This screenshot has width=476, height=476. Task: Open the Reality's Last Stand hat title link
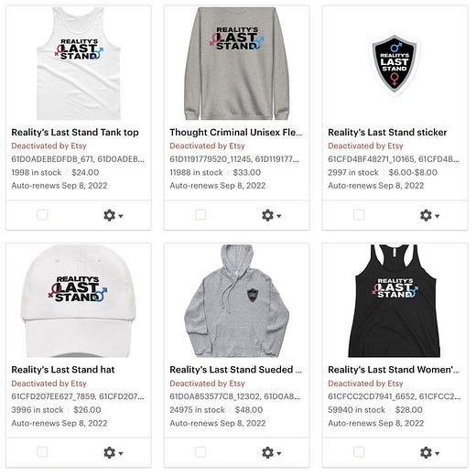coord(63,370)
